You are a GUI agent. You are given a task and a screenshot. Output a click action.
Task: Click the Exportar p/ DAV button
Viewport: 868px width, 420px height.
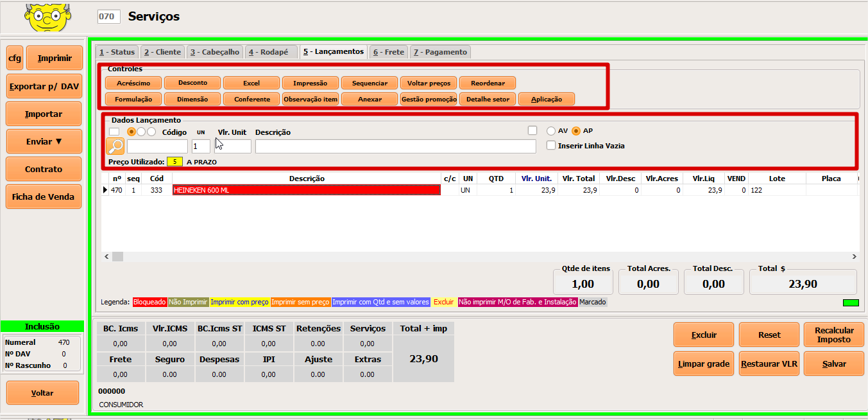click(44, 86)
